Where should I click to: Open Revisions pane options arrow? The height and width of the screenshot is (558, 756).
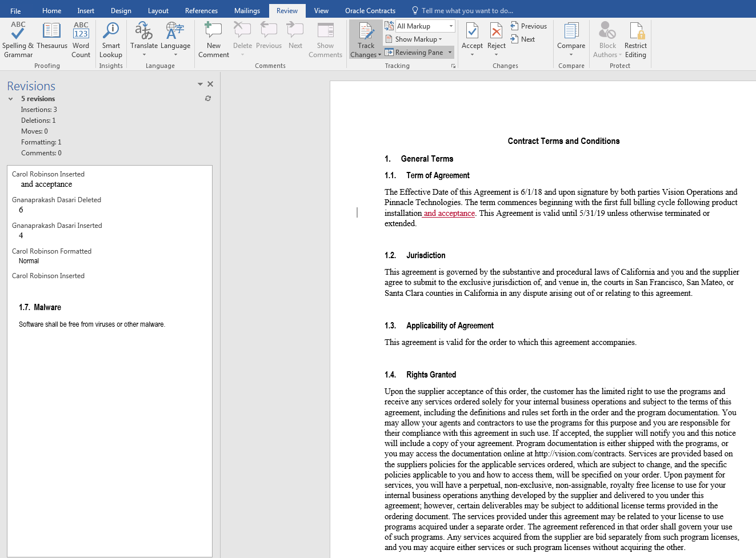point(200,84)
